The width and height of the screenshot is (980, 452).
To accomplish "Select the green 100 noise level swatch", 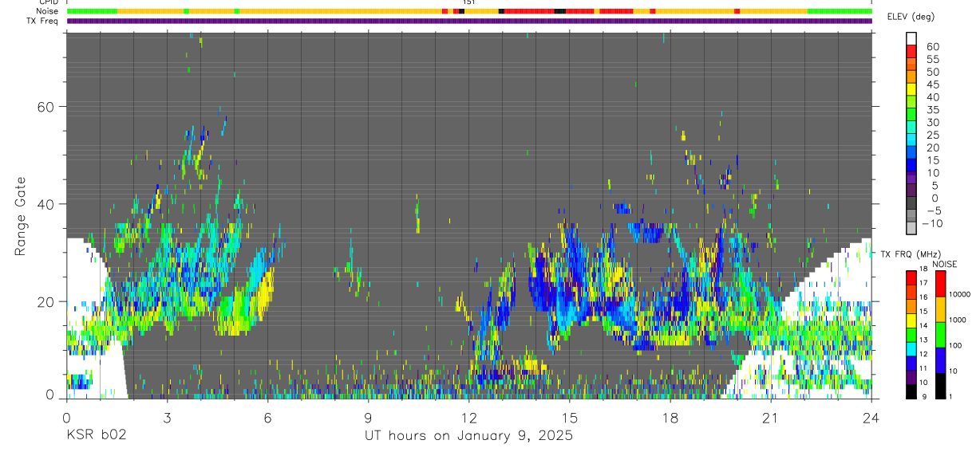I will [939, 335].
